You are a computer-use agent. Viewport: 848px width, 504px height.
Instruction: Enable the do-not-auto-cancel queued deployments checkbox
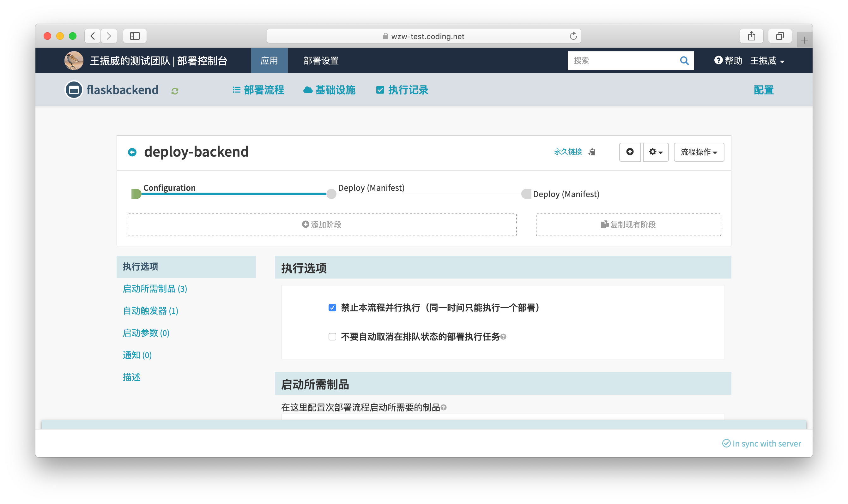tap(332, 337)
